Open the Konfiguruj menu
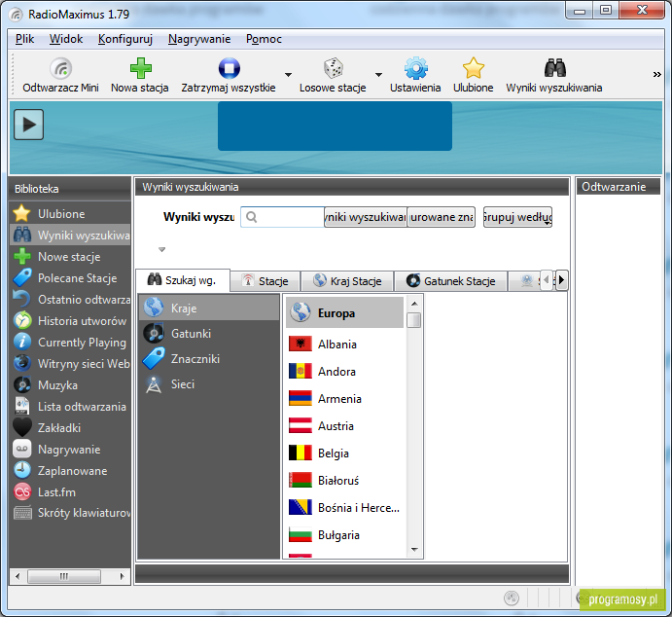672x617 pixels. 125,39
